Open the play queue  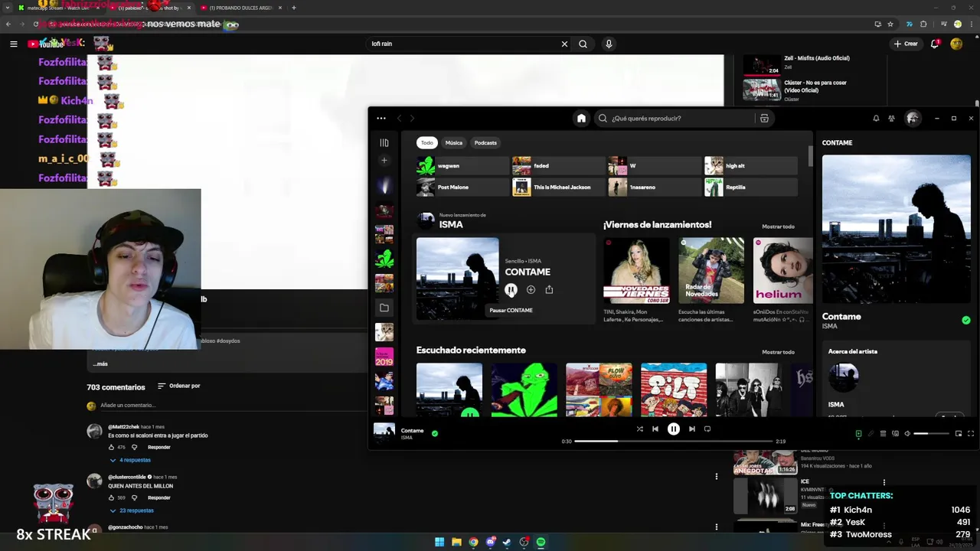[883, 433]
